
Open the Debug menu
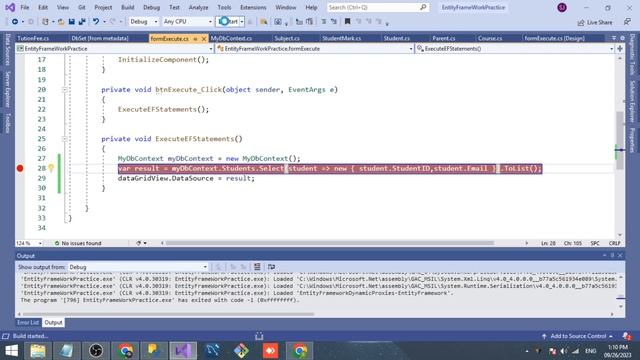151,7
